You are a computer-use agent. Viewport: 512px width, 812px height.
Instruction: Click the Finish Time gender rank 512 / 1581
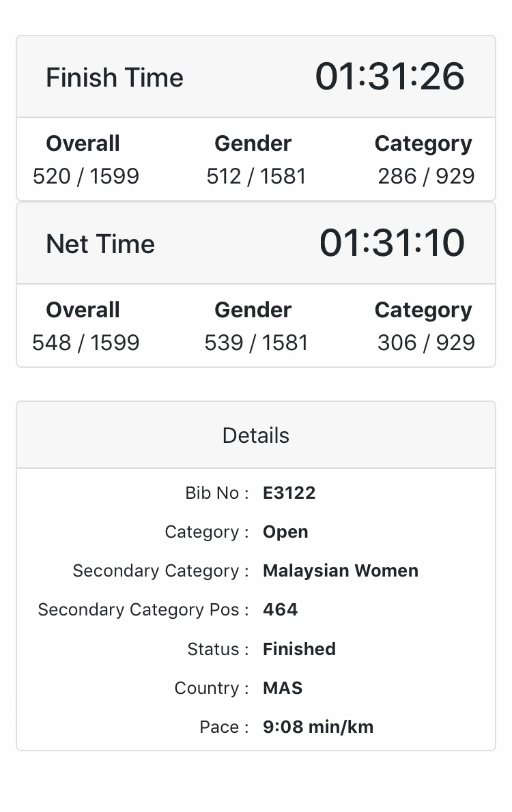point(256,176)
